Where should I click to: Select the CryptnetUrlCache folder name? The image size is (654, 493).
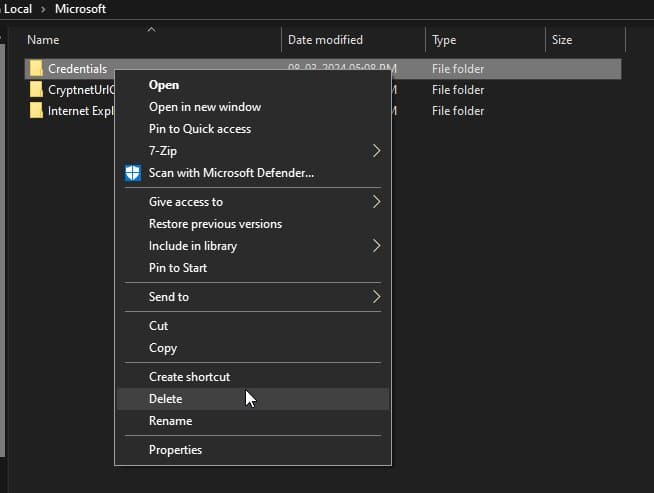click(x=81, y=90)
